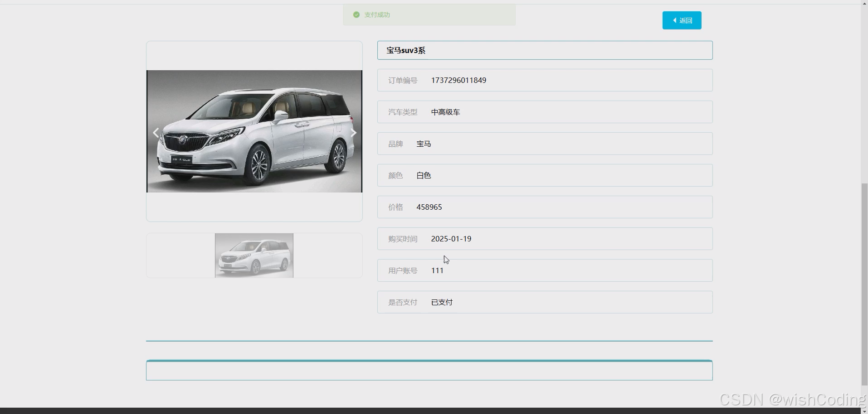
Task: Click the green success check icon
Action: coord(356,14)
